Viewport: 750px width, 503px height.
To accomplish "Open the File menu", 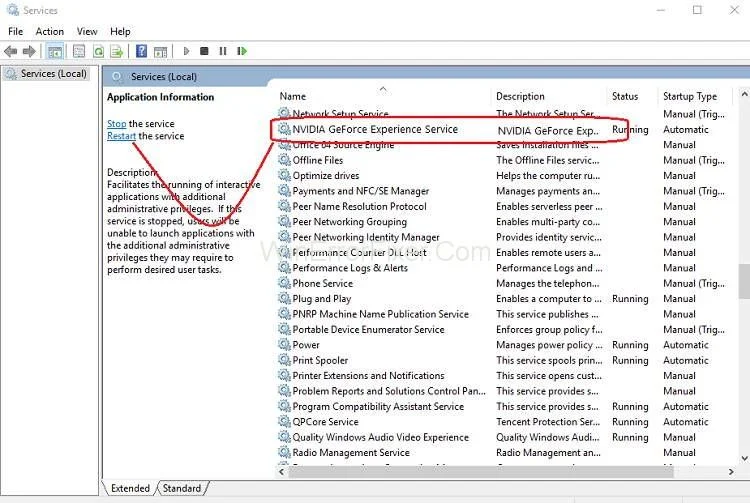I will (15, 31).
